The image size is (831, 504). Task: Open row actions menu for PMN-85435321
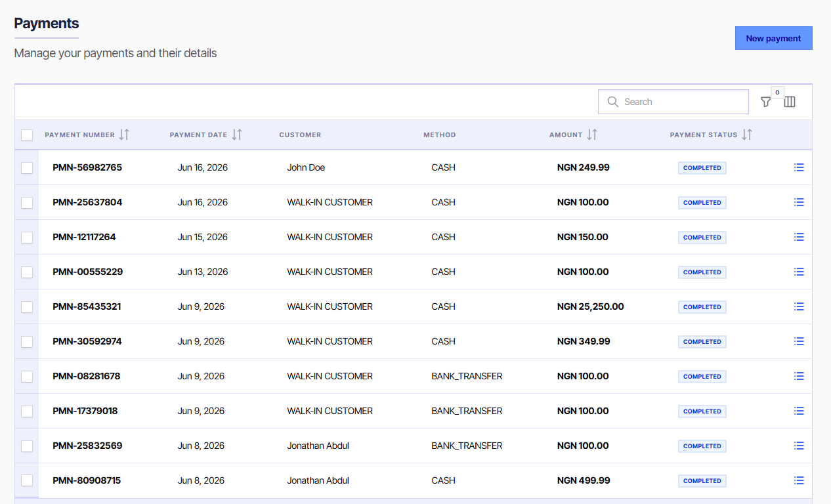[x=799, y=306]
